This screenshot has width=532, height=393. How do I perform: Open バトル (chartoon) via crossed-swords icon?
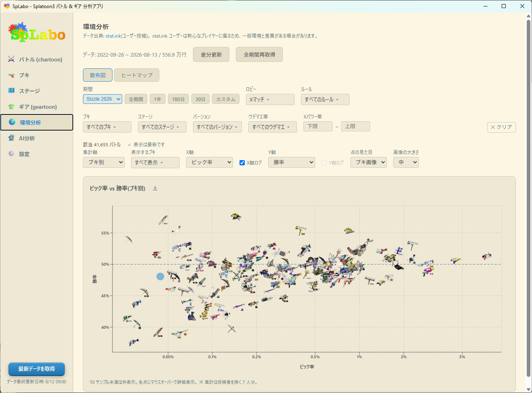(x=11, y=59)
